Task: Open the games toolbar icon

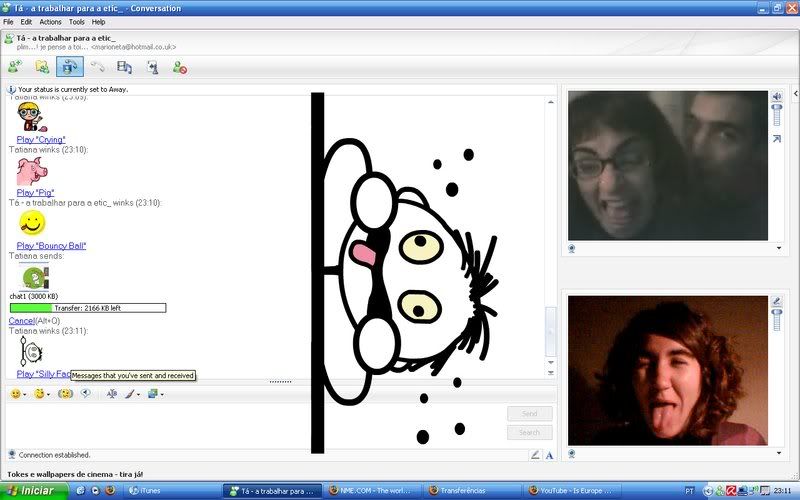Action: [153, 67]
